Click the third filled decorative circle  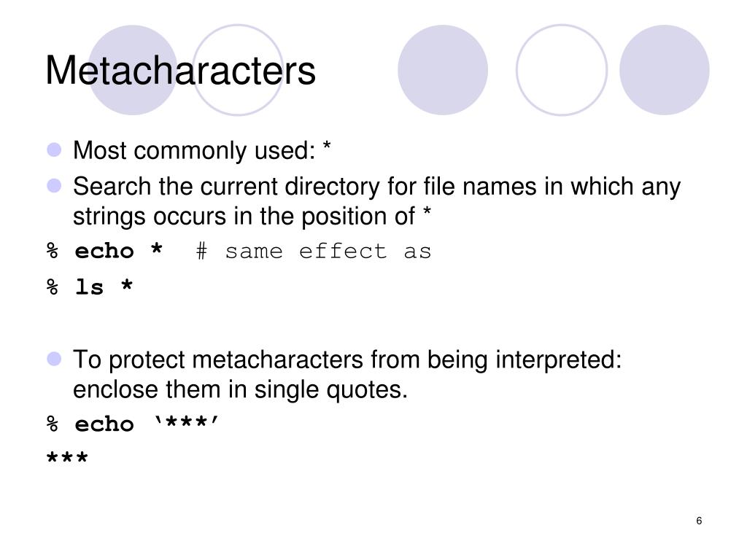click(x=443, y=70)
